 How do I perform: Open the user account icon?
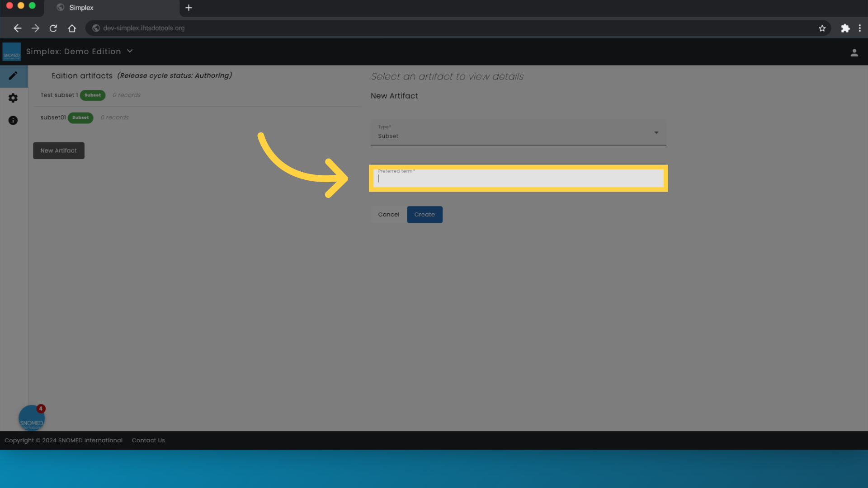pyautogui.click(x=854, y=53)
